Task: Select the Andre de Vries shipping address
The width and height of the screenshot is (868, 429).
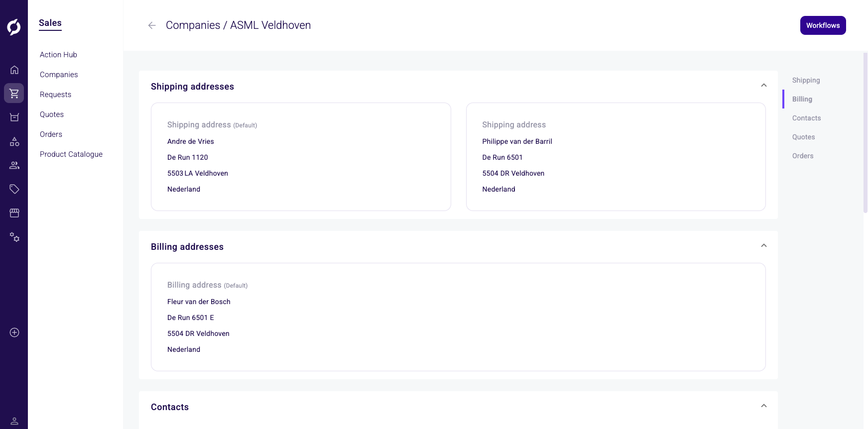Action: coord(301,157)
